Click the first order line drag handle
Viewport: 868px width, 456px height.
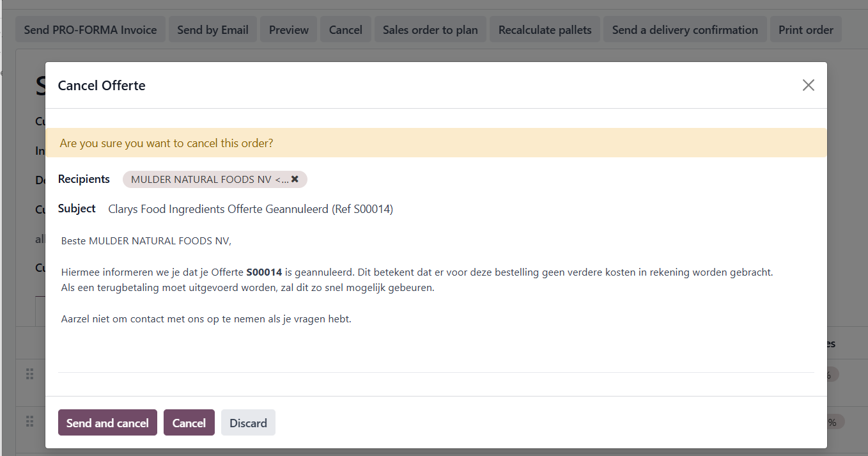[29, 374]
